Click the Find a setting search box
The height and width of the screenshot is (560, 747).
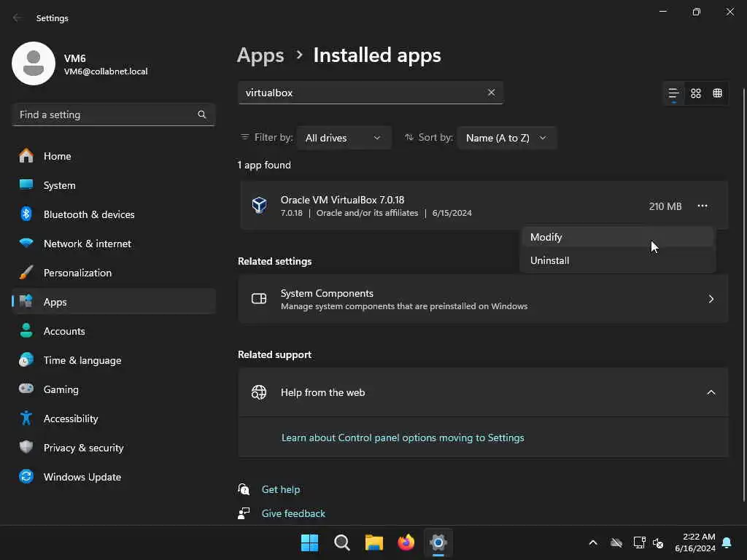[106, 114]
